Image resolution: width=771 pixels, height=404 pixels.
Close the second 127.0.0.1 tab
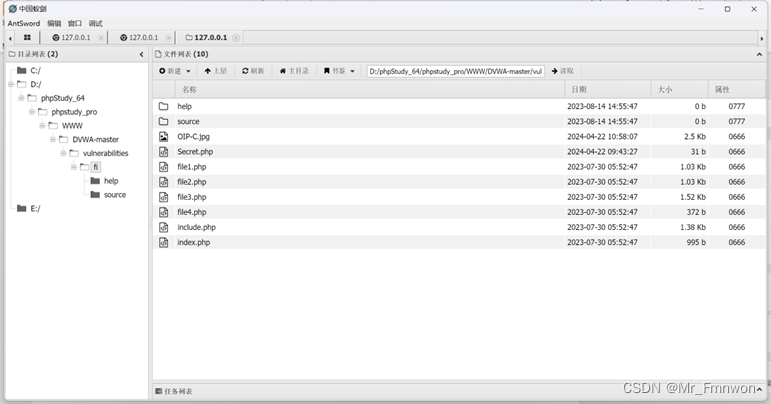tap(169, 38)
